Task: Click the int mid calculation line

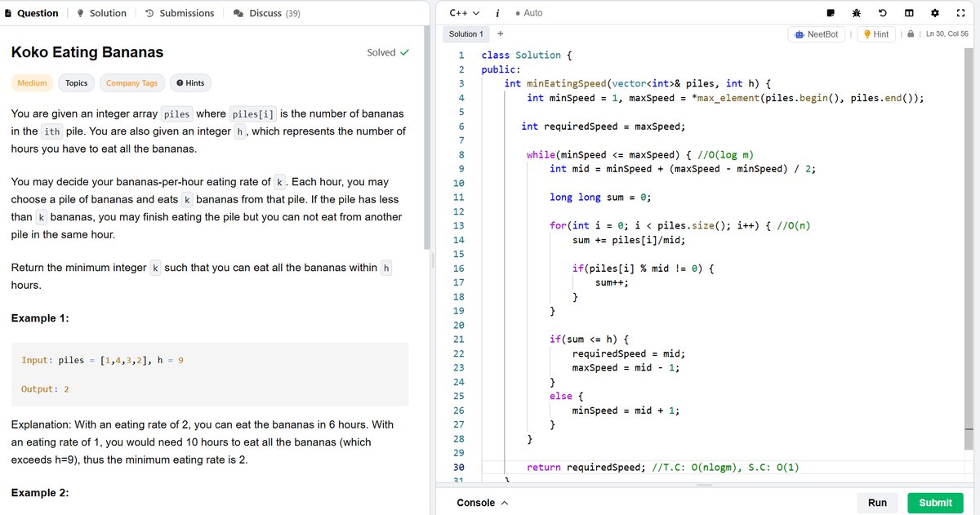Action: [683, 168]
